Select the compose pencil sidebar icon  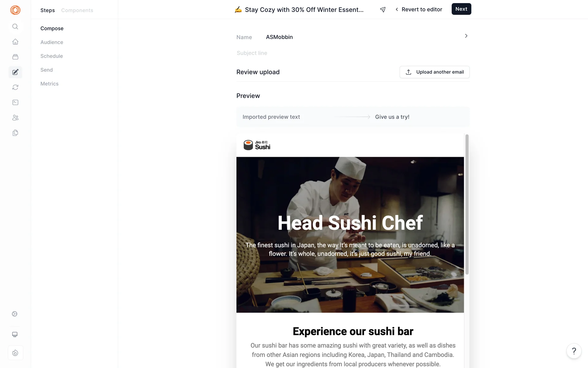[x=15, y=72]
